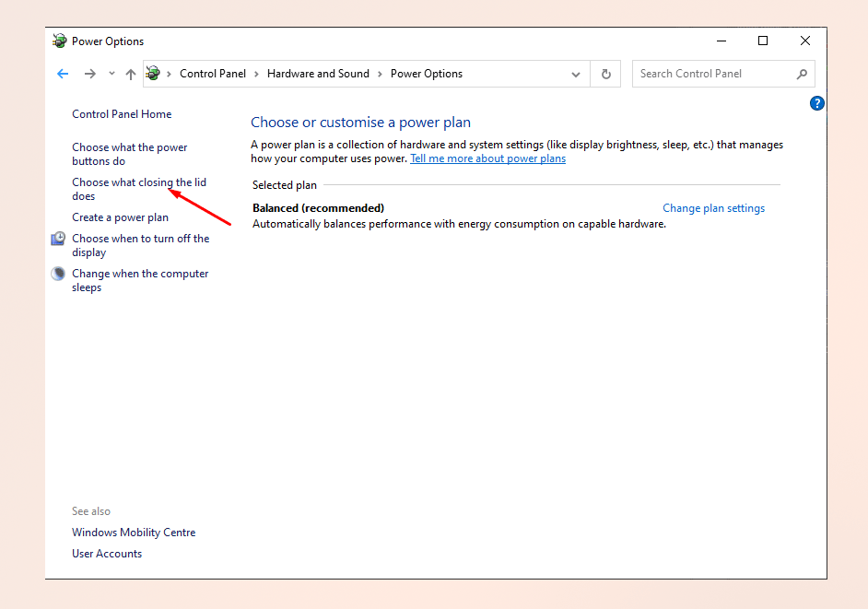868x609 pixels.
Task: Expand the chevron after Control Panel breadcrumb
Action: [256, 74]
